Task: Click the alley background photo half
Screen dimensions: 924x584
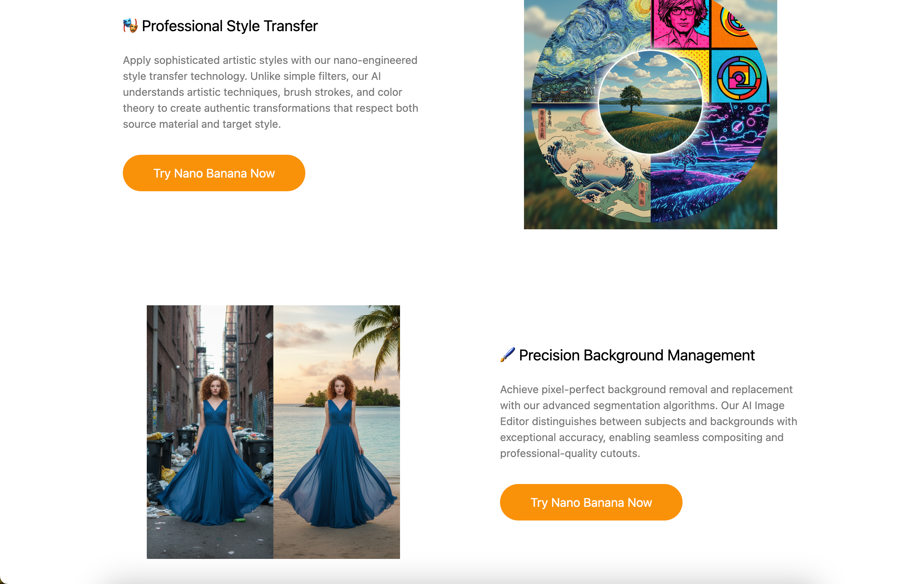Action: click(x=210, y=432)
